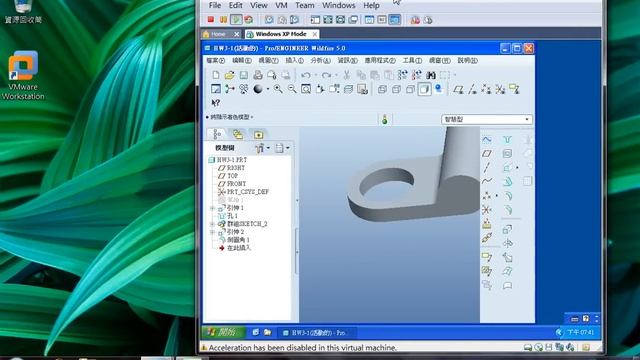Viewport: 640px width, 360px height.
Task: Click the Redo arrow icon
Action: [326, 75]
